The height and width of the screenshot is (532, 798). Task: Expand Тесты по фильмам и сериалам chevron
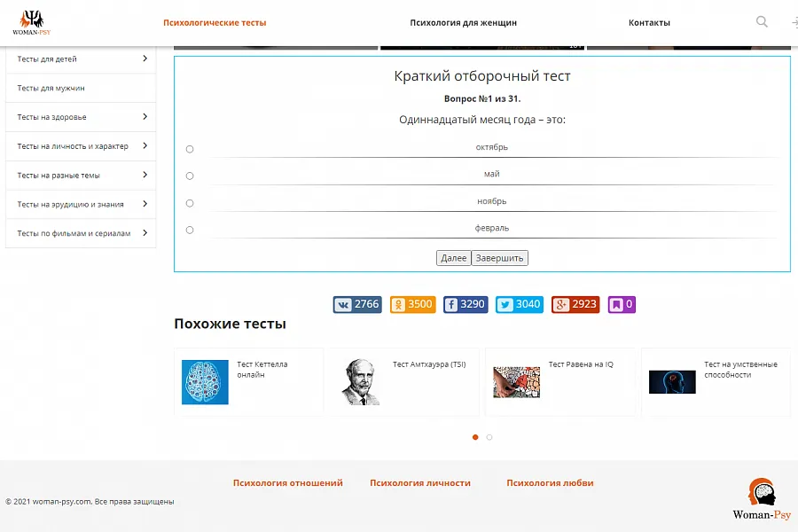point(145,232)
